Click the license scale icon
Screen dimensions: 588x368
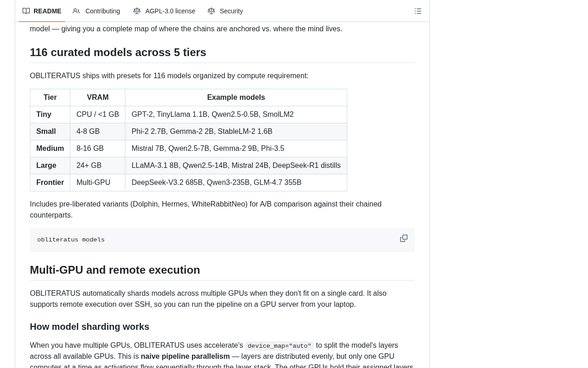pyautogui.click(x=137, y=11)
